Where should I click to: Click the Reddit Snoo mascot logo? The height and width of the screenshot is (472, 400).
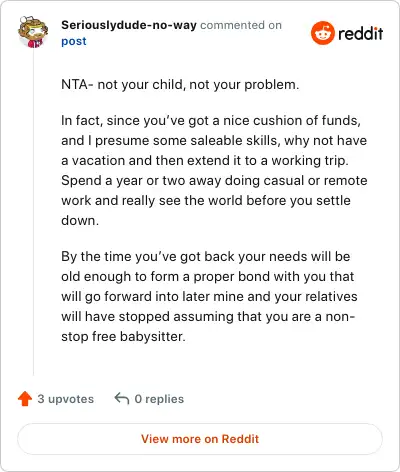pyautogui.click(x=322, y=33)
